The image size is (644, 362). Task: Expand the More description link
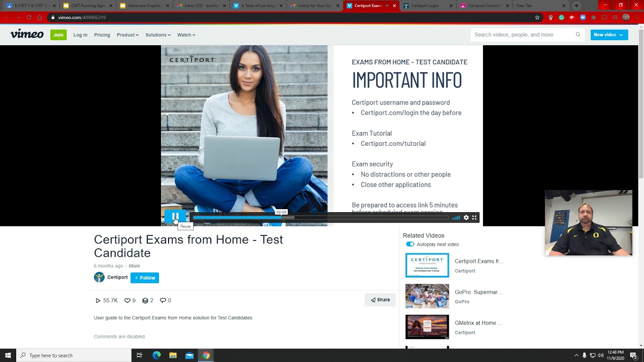pyautogui.click(x=134, y=266)
